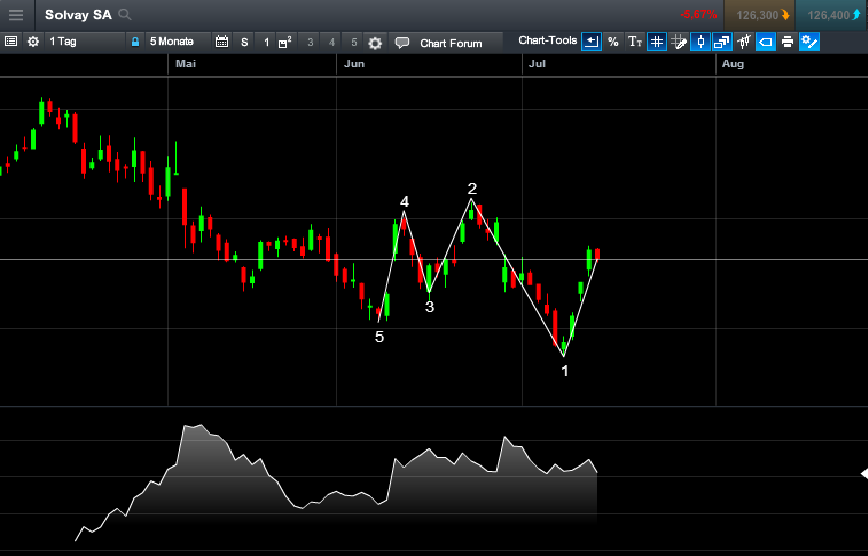Click the percent scale chart tool

pyautogui.click(x=613, y=42)
